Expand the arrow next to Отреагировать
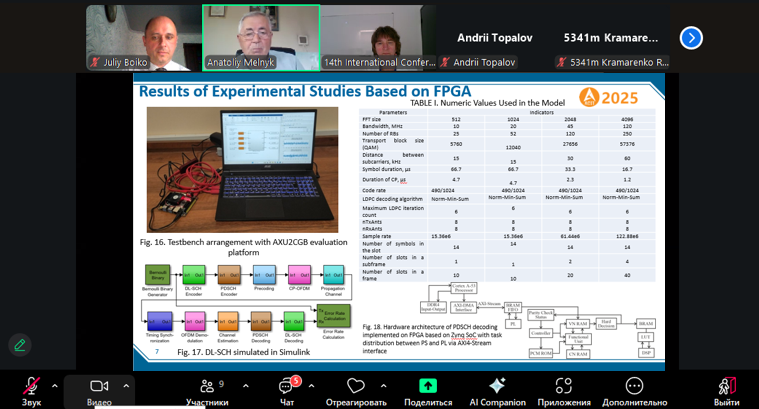The width and height of the screenshot is (759, 409). click(x=384, y=385)
